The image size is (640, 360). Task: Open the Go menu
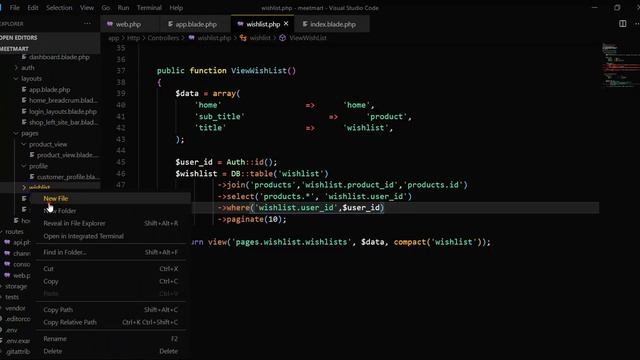(x=106, y=8)
